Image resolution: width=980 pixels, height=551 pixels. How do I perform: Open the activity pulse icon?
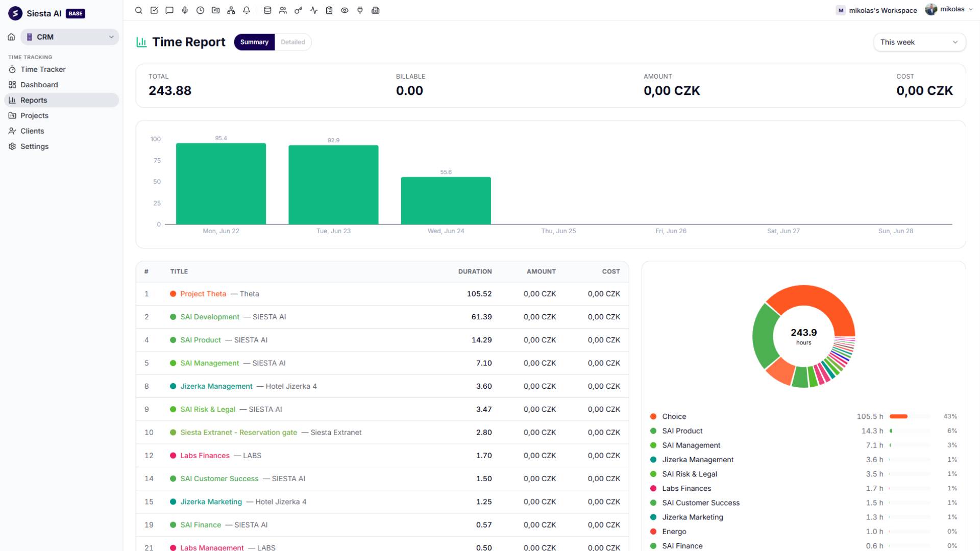tap(314, 10)
